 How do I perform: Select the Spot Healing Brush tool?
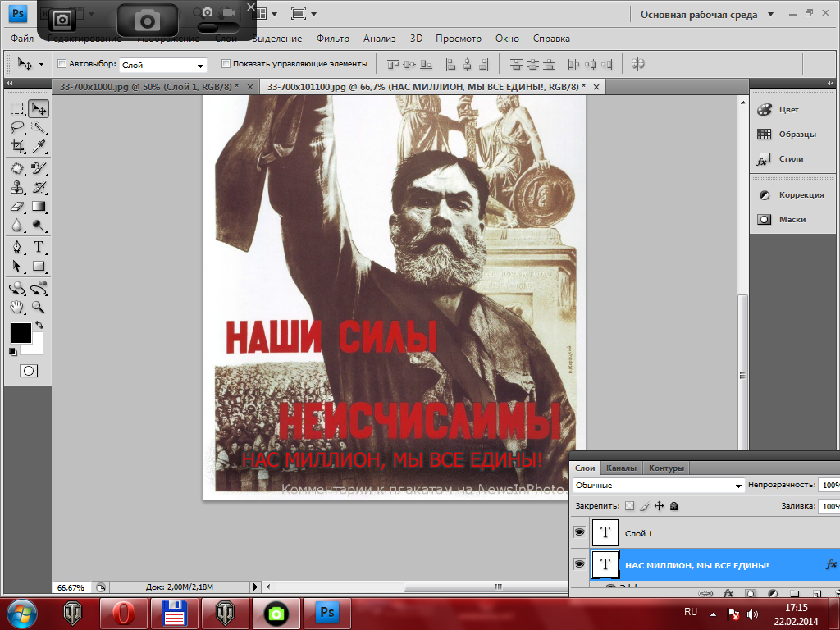[x=17, y=168]
